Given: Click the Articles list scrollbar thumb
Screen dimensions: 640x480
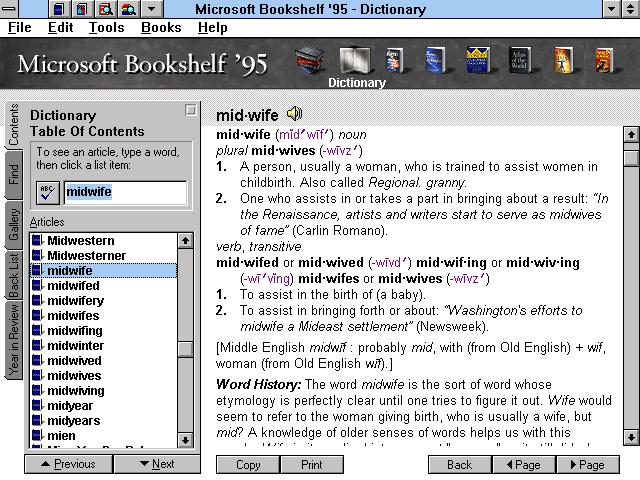Looking at the screenshot, I should click(185, 349).
